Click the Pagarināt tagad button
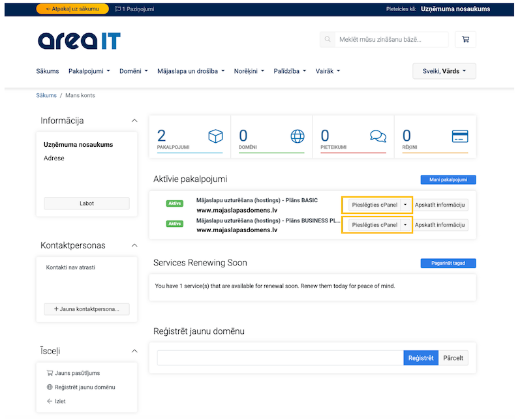Image resolution: width=522 pixels, height=420 pixels. click(448, 263)
